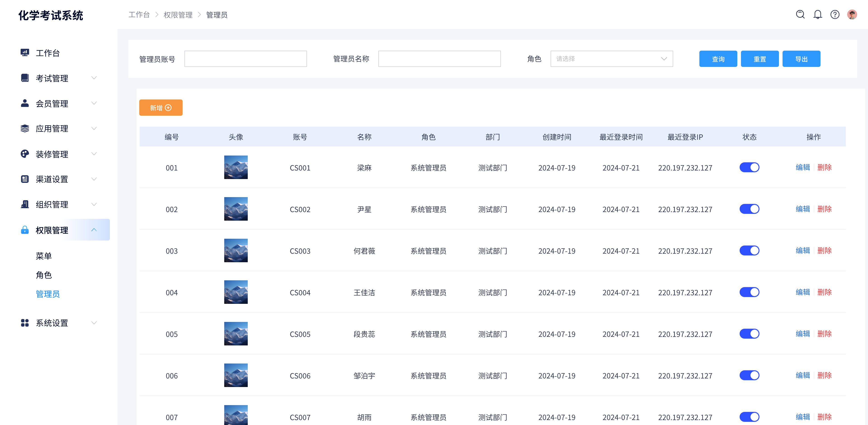Screen dimensions: 868x425
Task: Turn off the status switch for 尹星
Action: [x=749, y=209]
